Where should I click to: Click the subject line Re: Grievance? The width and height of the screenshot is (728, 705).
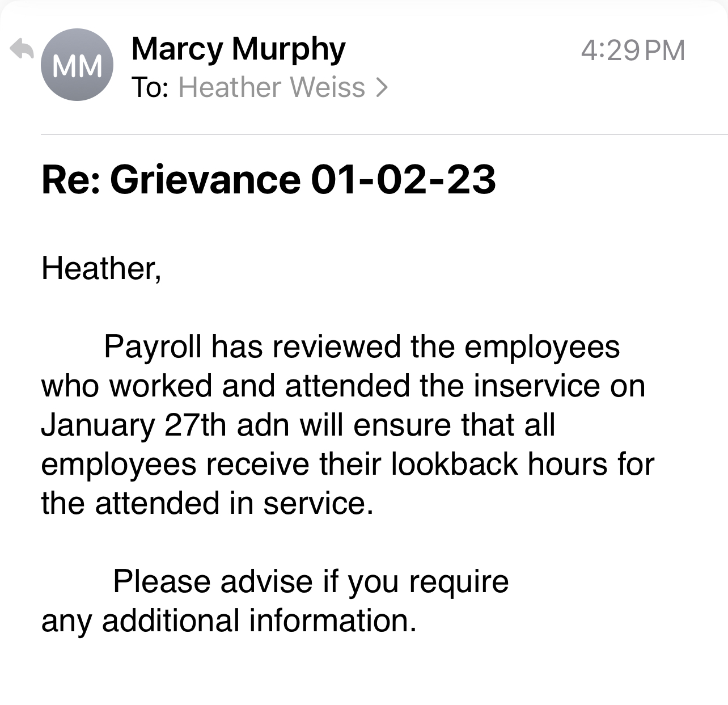170,179
